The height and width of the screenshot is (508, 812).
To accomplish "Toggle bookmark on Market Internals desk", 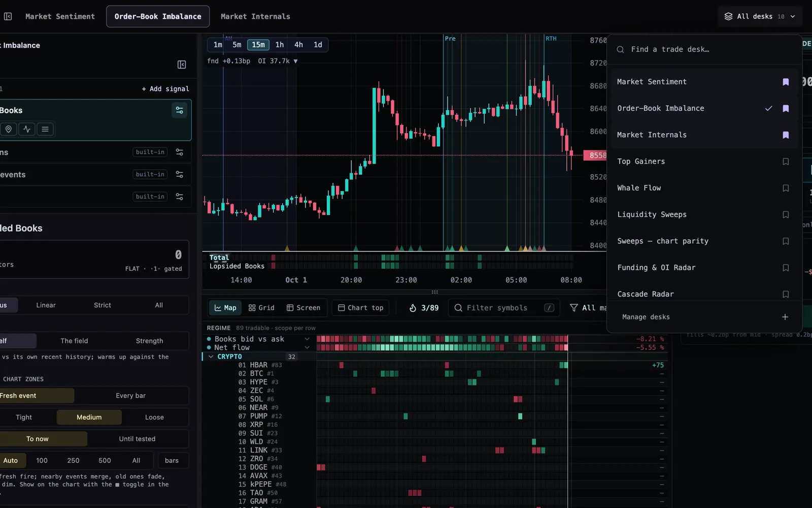I will point(786,135).
